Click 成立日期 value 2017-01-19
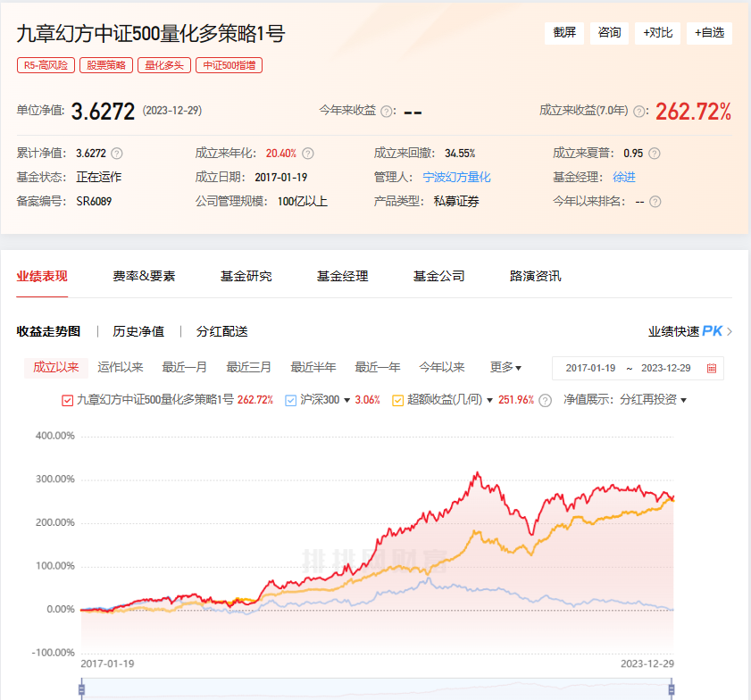Screen dimensions: 751x700 click(281, 177)
